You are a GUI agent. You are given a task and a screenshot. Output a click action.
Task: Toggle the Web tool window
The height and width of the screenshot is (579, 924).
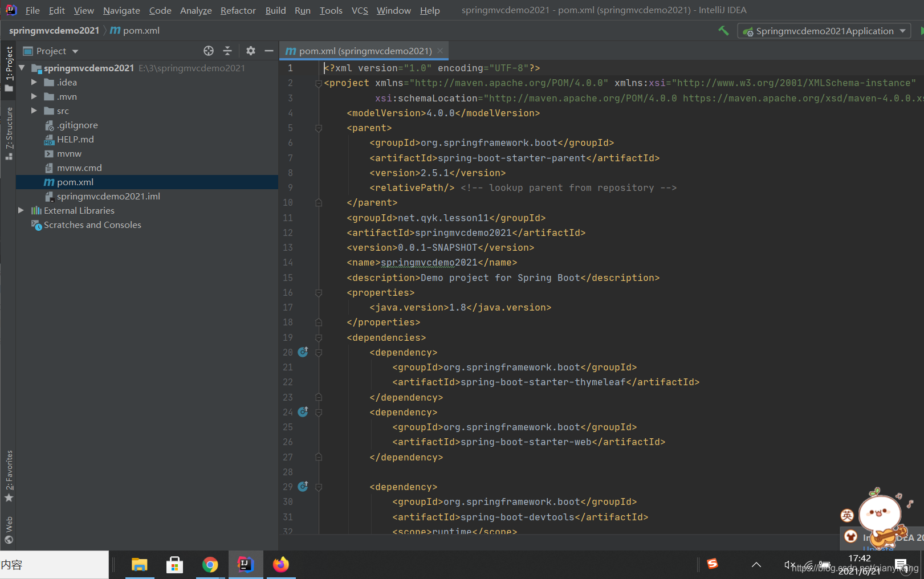(x=9, y=530)
